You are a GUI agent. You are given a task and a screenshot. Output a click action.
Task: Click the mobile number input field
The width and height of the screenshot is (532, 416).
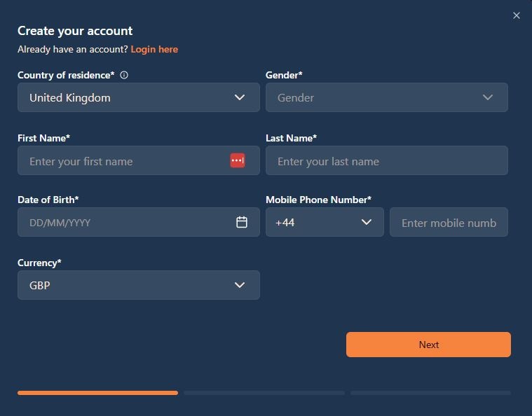[449, 222]
